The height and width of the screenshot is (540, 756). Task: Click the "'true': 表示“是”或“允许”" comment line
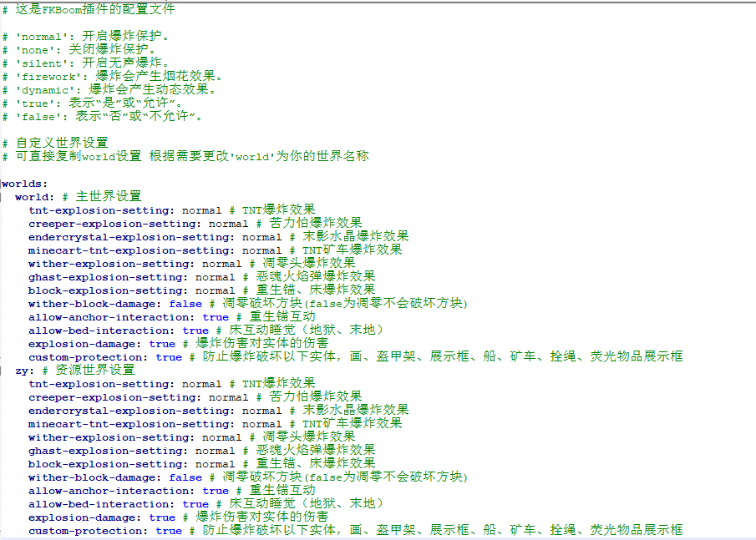[x=93, y=103]
